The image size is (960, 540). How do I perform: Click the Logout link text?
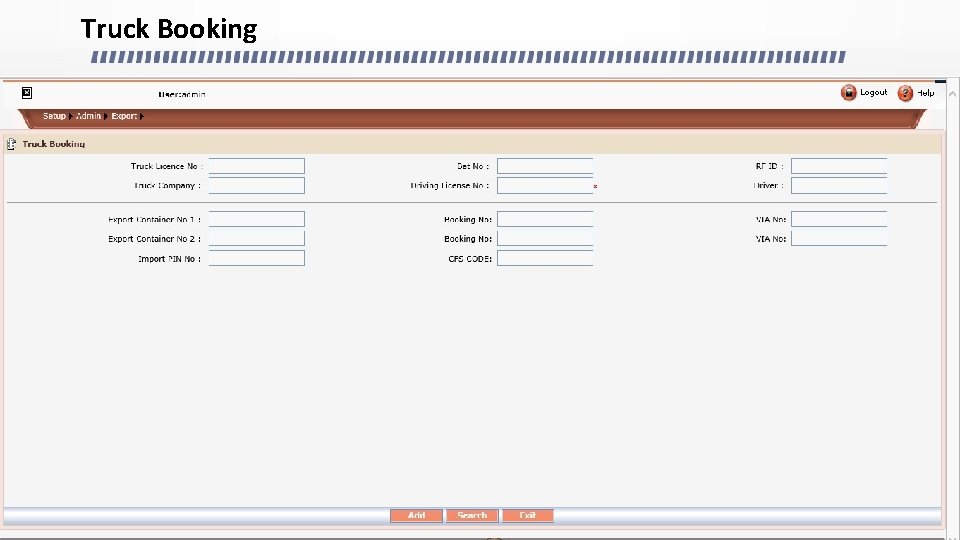[x=873, y=92]
